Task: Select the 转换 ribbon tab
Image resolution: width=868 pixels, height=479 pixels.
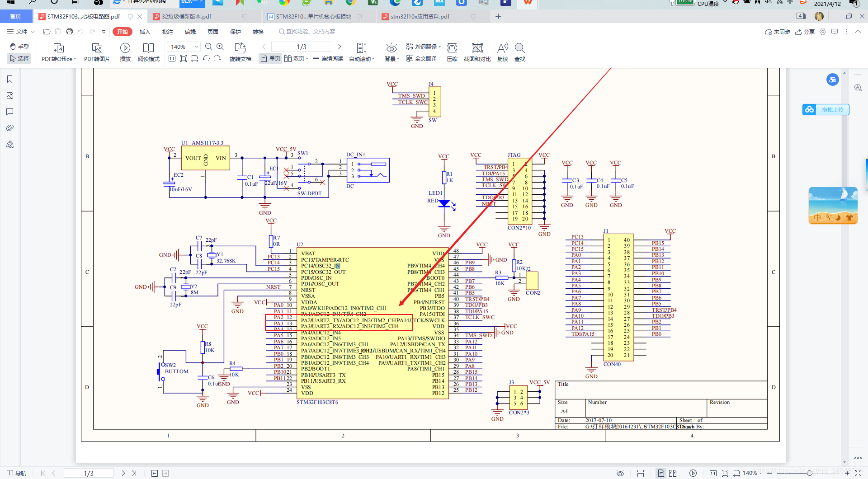Action: [258, 32]
